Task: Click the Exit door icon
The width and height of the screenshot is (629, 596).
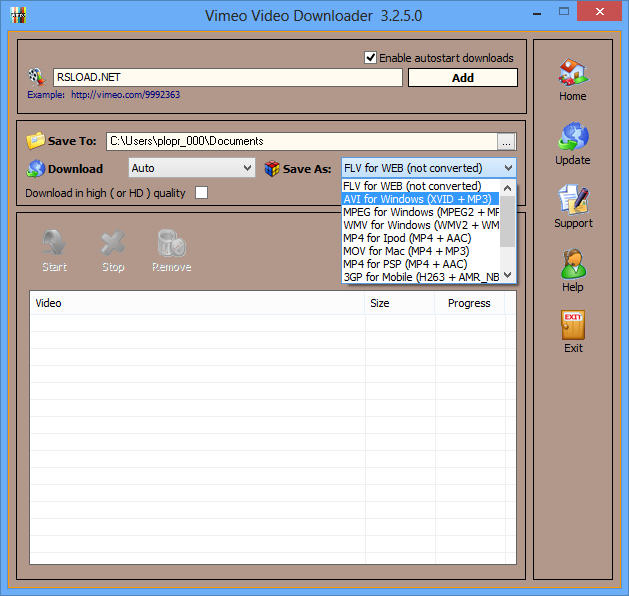Action: point(573,325)
